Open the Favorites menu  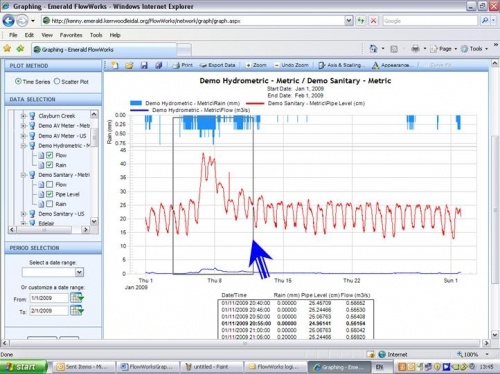point(71,35)
